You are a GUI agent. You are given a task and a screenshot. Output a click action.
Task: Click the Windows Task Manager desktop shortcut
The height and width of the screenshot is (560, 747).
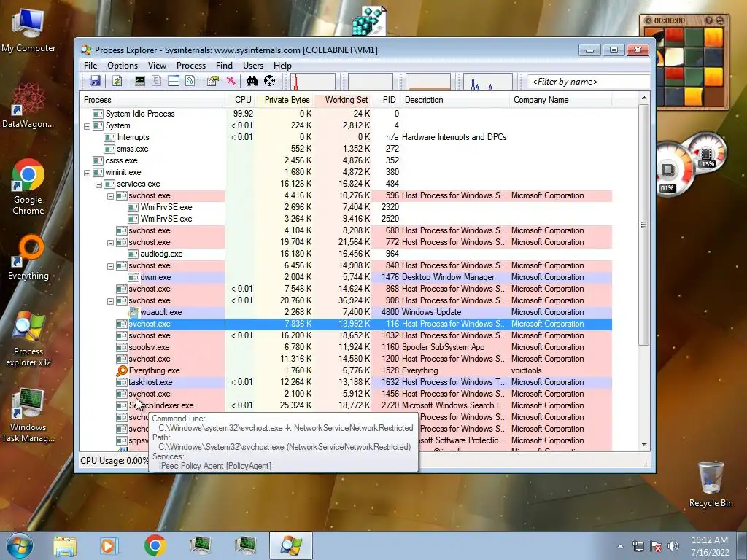(28, 415)
